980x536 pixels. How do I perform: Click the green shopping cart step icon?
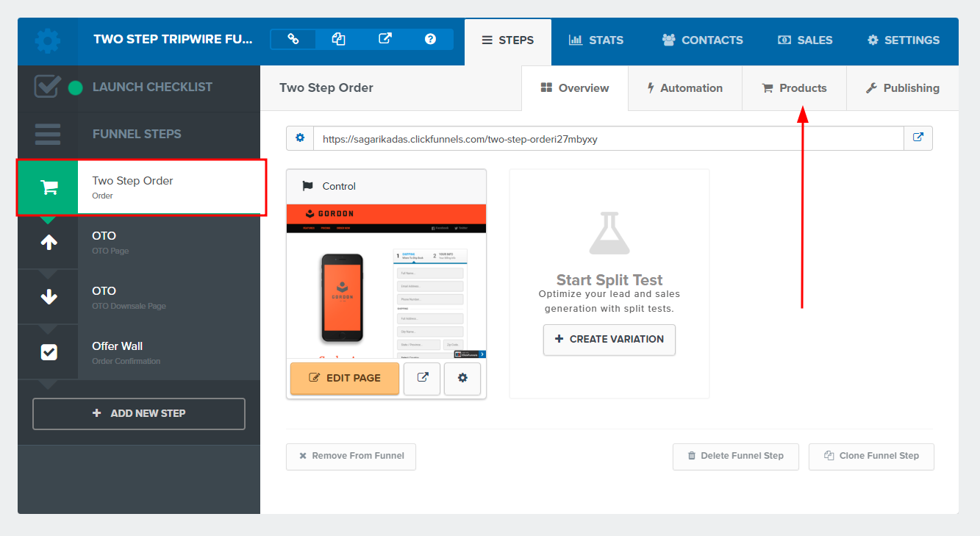(x=49, y=187)
